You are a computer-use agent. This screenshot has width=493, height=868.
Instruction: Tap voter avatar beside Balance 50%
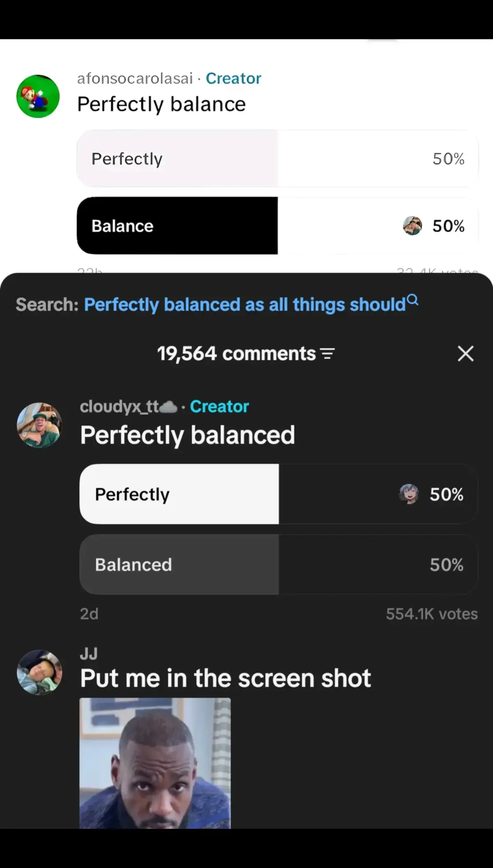pos(412,226)
